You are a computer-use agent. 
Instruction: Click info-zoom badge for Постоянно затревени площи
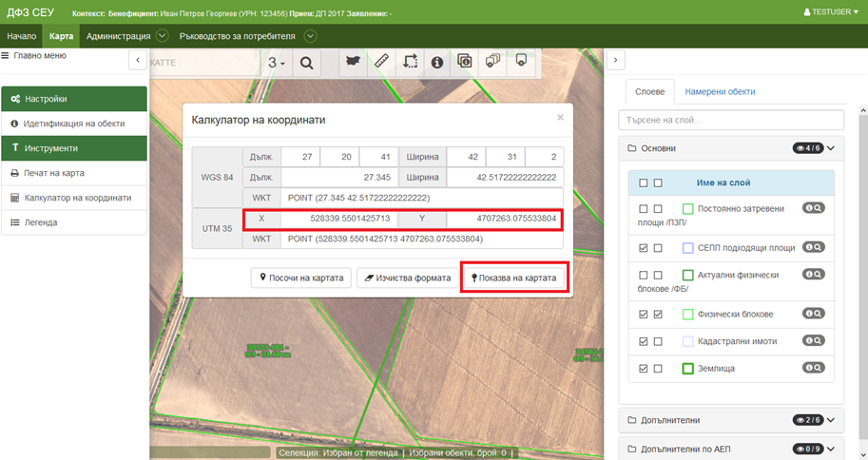tap(813, 208)
